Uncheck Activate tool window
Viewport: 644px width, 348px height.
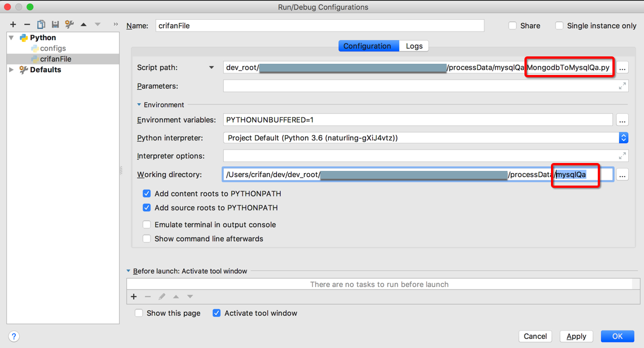(x=217, y=313)
